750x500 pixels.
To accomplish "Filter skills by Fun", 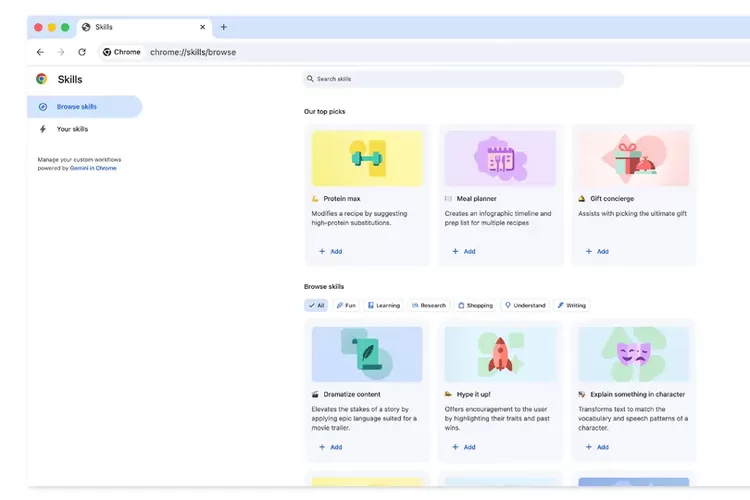I will pyautogui.click(x=346, y=305).
